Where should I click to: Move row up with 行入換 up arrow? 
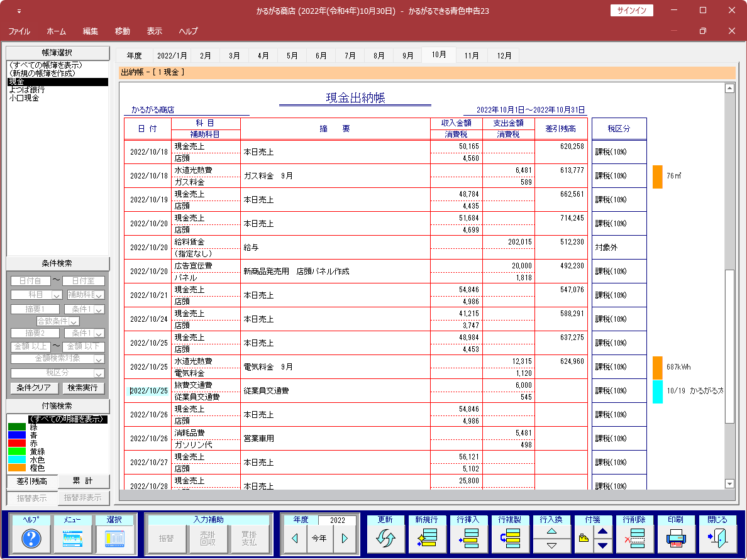pyautogui.click(x=551, y=532)
